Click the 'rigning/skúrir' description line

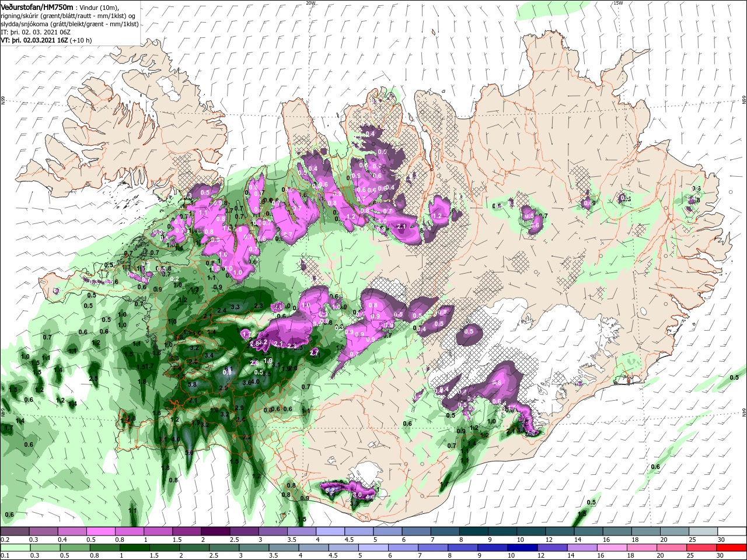(x=68, y=16)
